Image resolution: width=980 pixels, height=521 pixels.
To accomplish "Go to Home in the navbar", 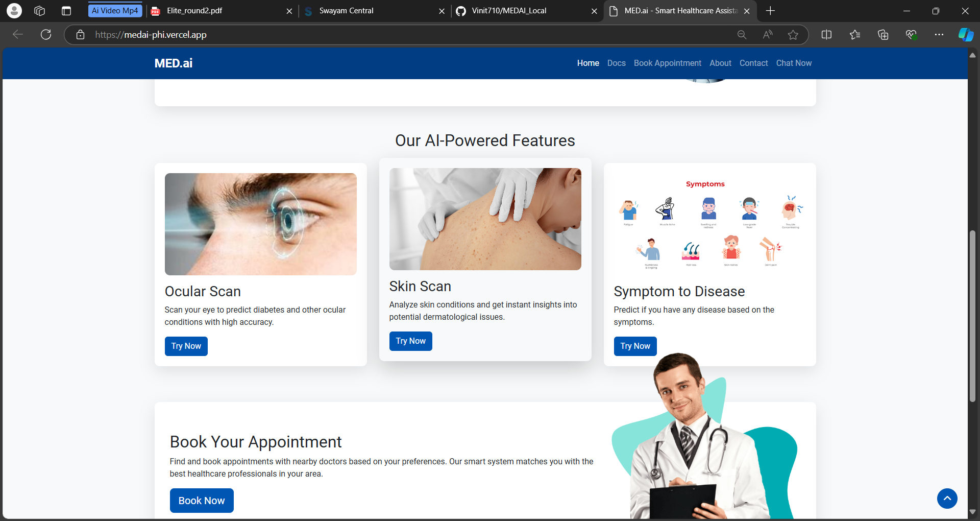I will click(588, 63).
